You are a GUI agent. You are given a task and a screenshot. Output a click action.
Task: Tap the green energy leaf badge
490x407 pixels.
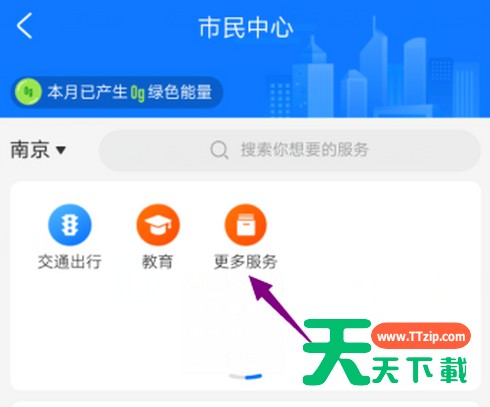[28, 92]
